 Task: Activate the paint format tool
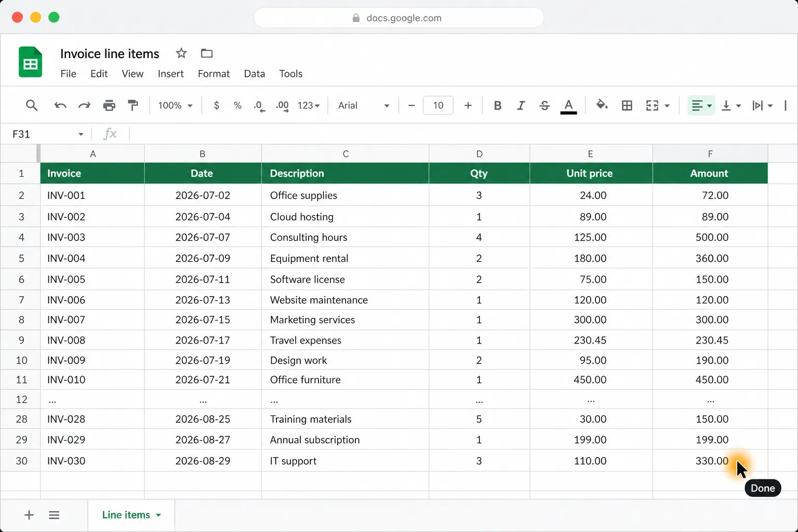(133, 105)
